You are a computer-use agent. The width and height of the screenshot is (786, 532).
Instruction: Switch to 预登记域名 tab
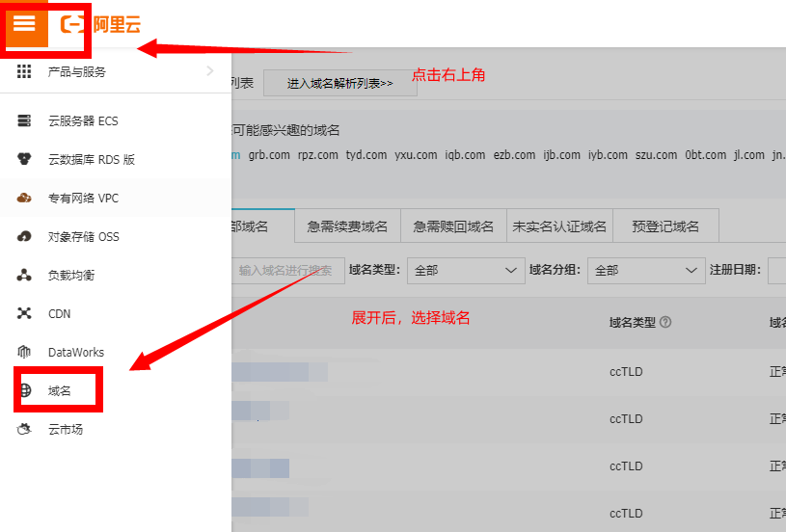pyautogui.click(x=665, y=226)
